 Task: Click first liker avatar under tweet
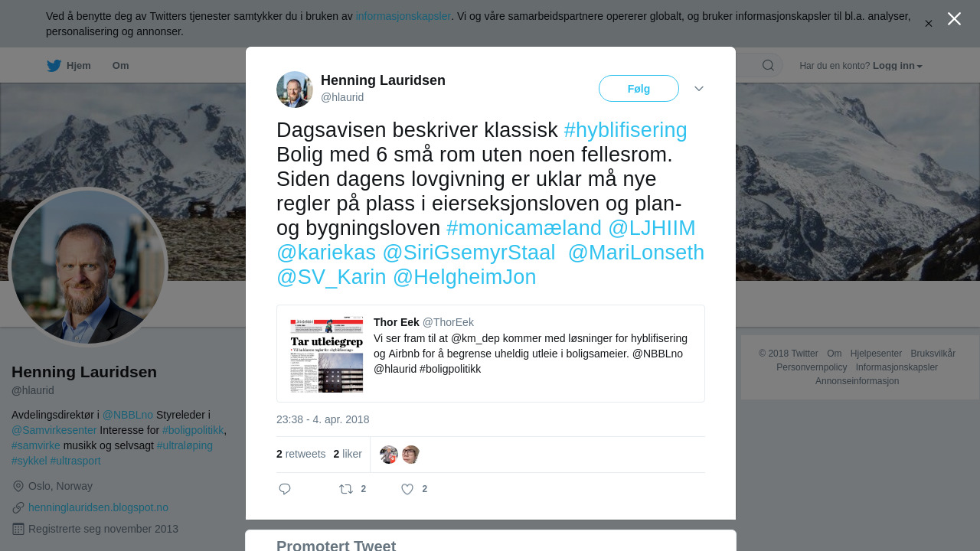point(389,455)
